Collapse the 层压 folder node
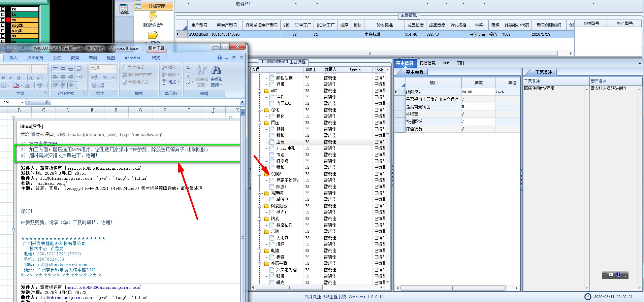 pyautogui.click(x=260, y=123)
